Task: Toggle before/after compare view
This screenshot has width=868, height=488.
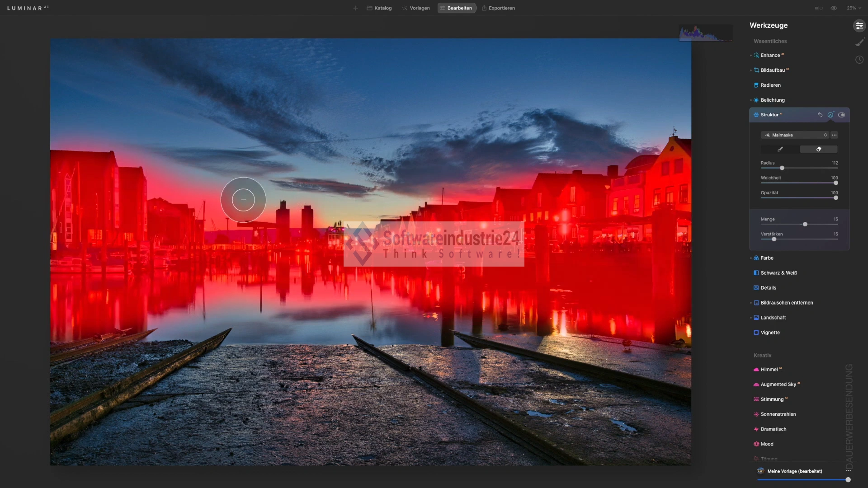Action: coord(819,8)
